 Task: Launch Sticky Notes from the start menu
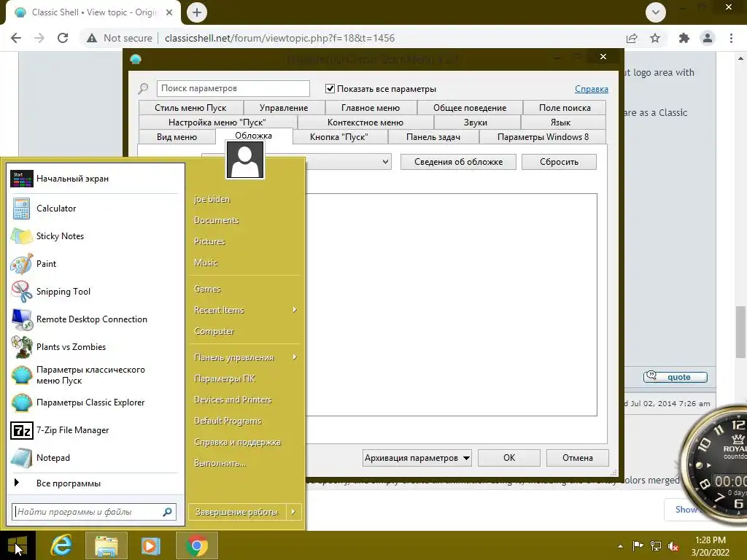pos(96,236)
